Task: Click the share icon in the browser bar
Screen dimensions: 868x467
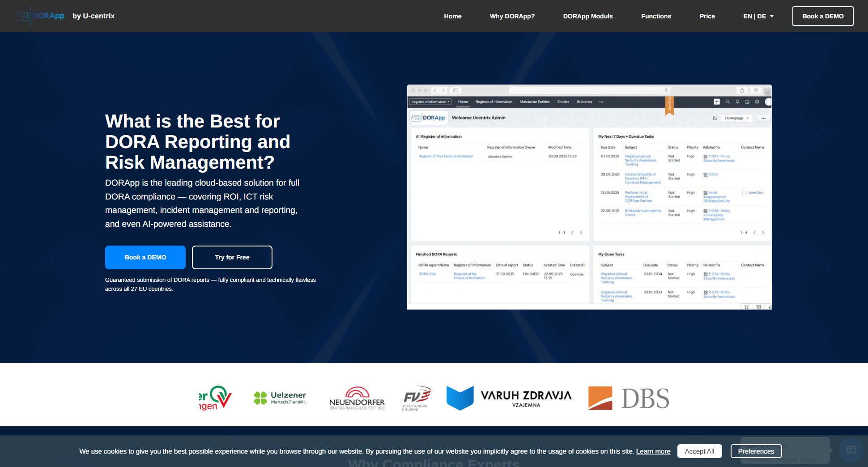Action: coord(742,90)
